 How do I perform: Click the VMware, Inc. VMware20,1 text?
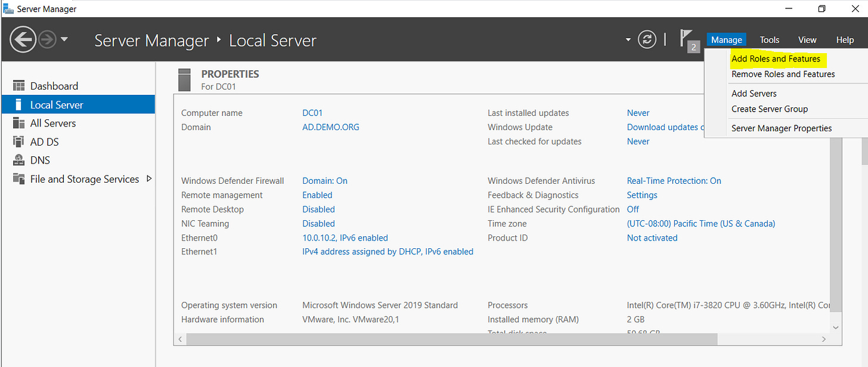[x=351, y=319]
